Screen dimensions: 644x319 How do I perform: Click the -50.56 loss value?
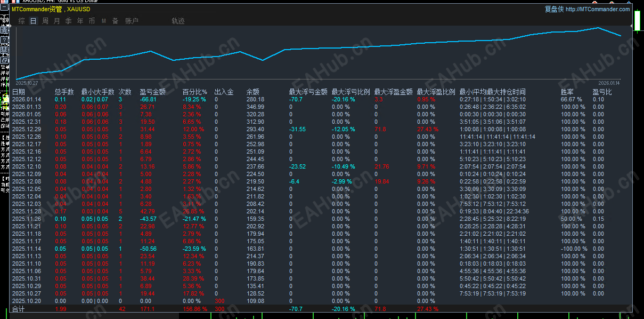point(148,249)
